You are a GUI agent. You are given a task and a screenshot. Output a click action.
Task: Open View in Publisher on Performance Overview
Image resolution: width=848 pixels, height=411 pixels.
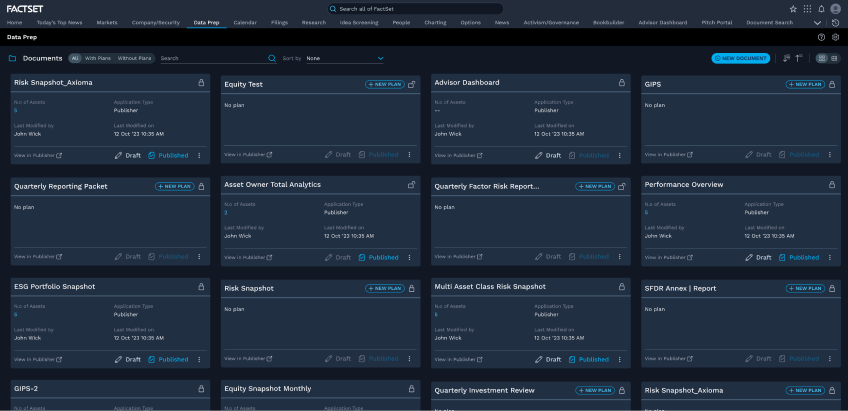tap(668, 257)
